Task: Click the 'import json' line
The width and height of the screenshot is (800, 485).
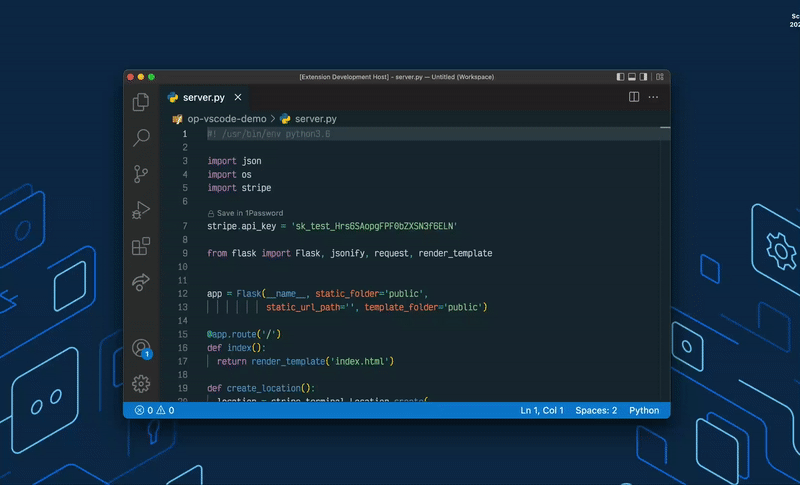Action: [x=234, y=161]
